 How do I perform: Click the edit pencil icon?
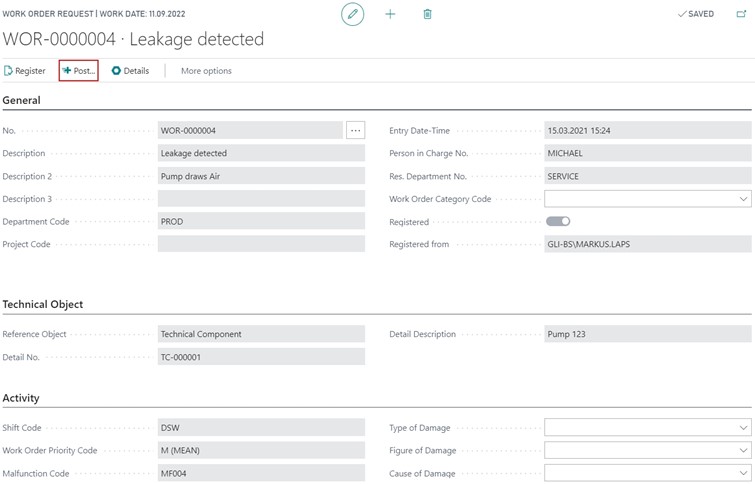[352, 14]
